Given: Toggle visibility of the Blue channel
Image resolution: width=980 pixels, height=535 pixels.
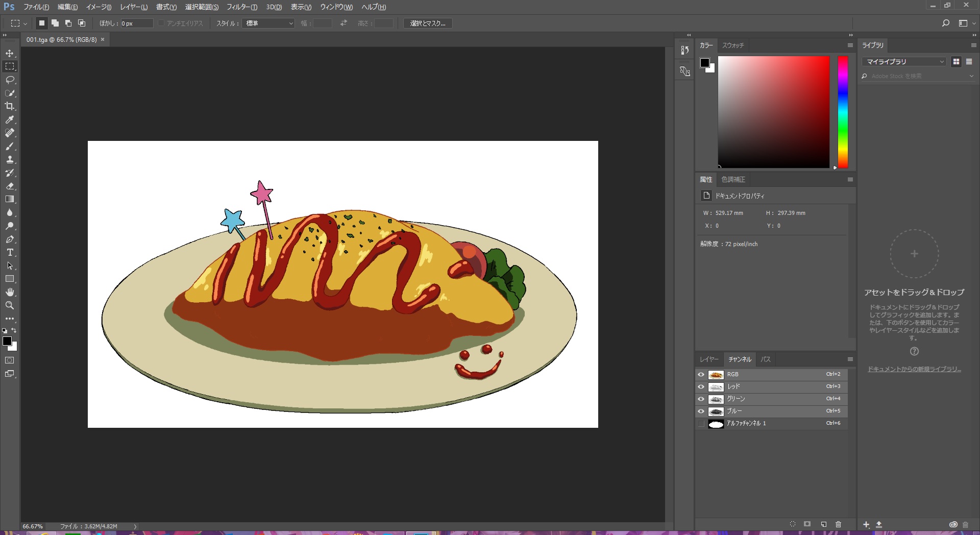Looking at the screenshot, I should (x=701, y=411).
